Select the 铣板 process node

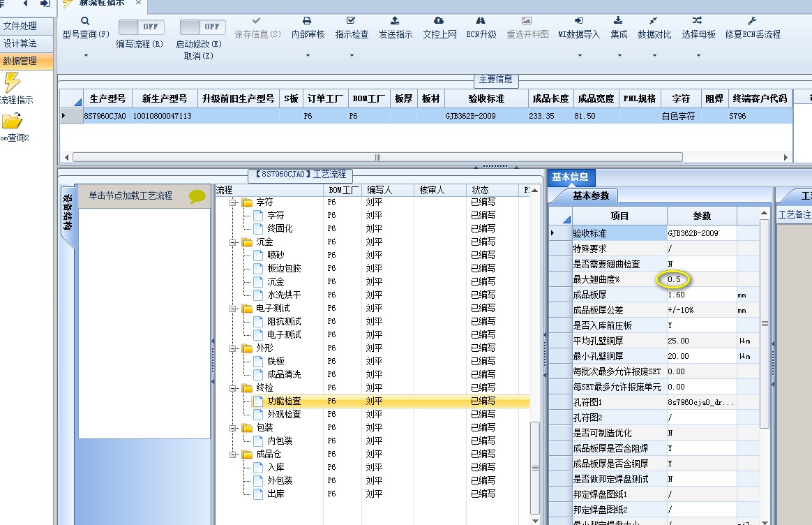pos(276,361)
